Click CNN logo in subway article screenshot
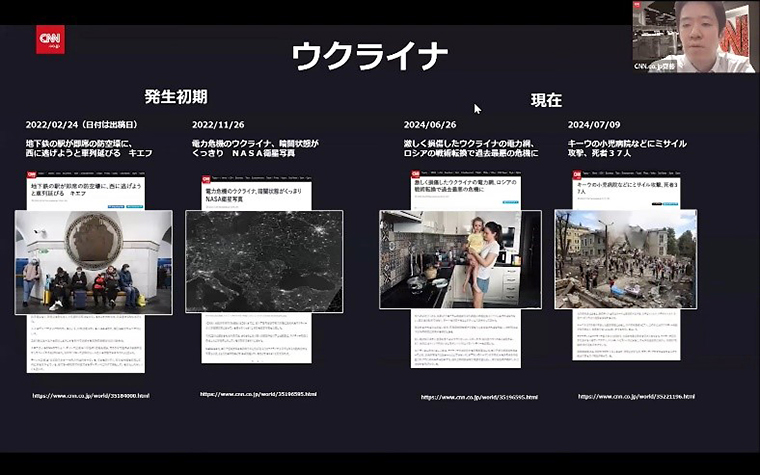Screen dimensions: 760x475 [x=32, y=174]
